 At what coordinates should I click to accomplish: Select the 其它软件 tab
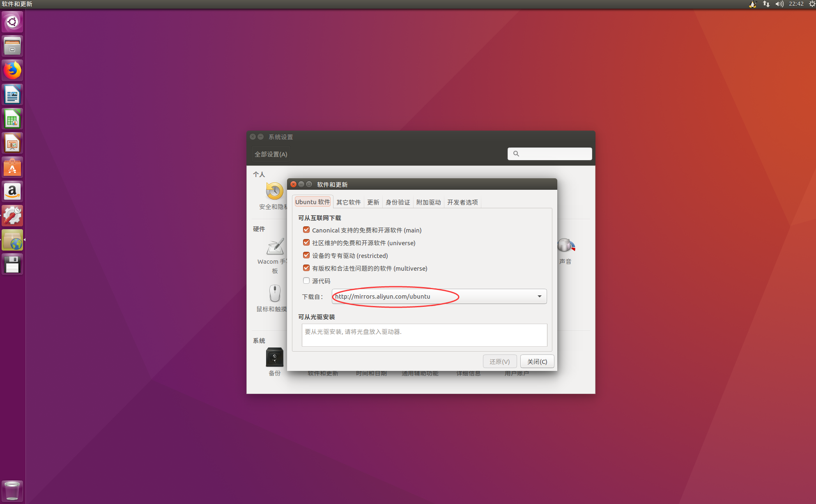coord(348,202)
